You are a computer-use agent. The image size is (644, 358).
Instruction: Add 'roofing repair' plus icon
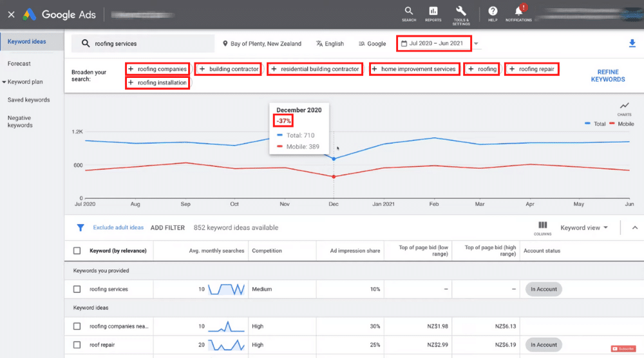pyautogui.click(x=512, y=69)
